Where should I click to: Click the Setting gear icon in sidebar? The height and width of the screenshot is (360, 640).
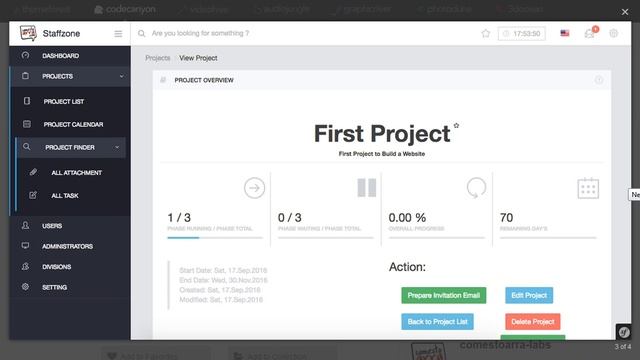click(x=25, y=287)
